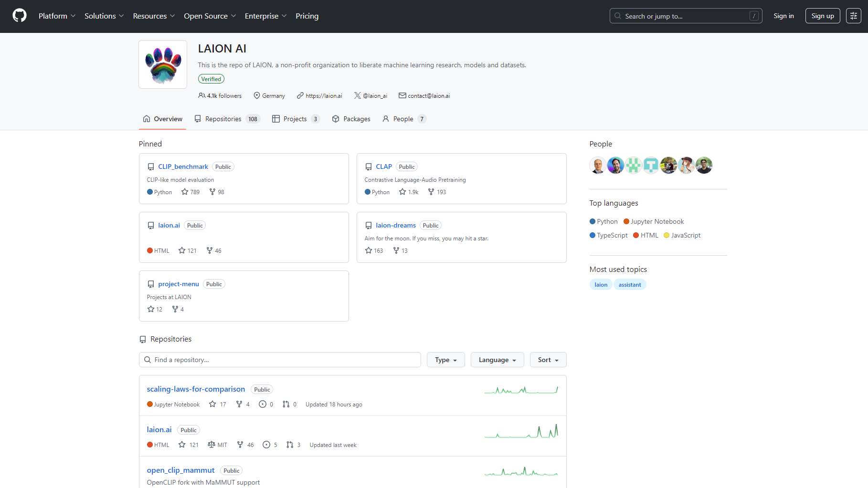The height and width of the screenshot is (488, 868).
Task: Click the forks icon on the CLAP card
Action: pyautogui.click(x=431, y=192)
